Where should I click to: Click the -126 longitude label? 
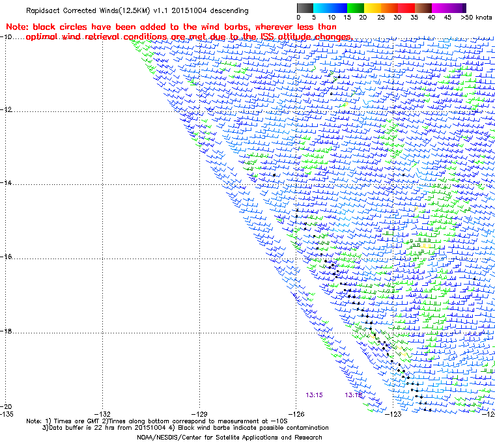(296, 414)
